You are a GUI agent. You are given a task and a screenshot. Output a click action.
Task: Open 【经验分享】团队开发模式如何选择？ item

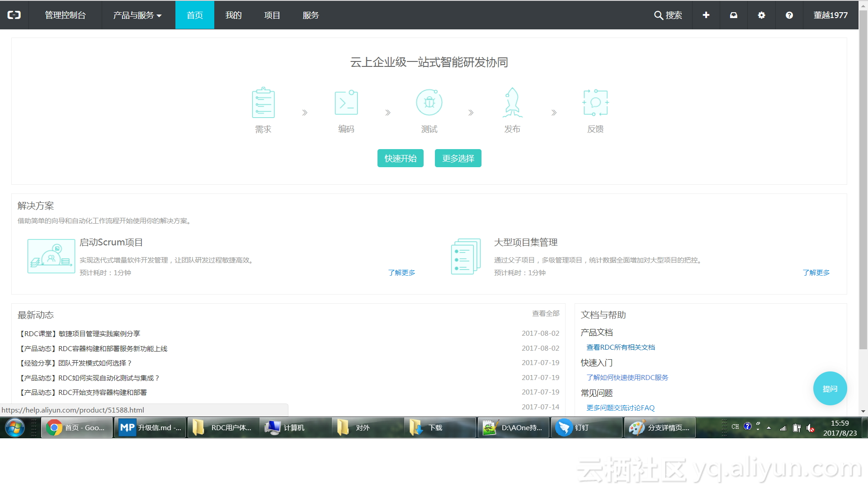point(75,363)
